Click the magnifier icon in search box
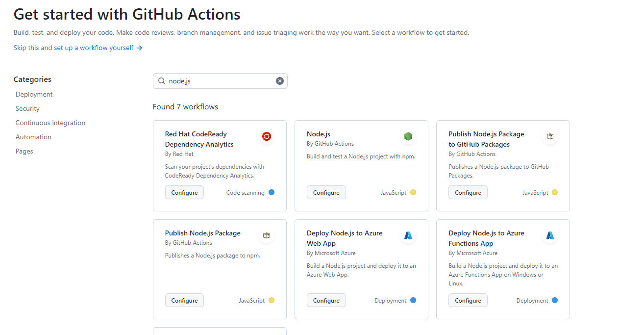Viewport: 644px width, 335px height. (x=162, y=81)
